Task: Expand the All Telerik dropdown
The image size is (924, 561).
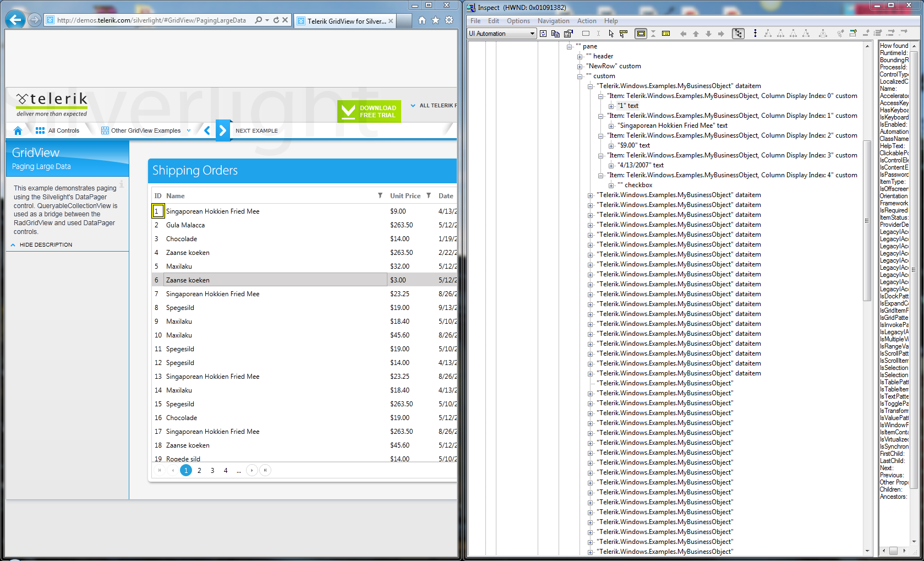Action: (x=413, y=106)
